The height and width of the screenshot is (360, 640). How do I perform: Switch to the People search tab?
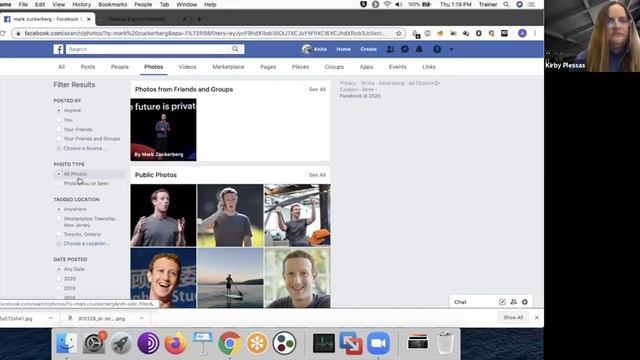120,67
